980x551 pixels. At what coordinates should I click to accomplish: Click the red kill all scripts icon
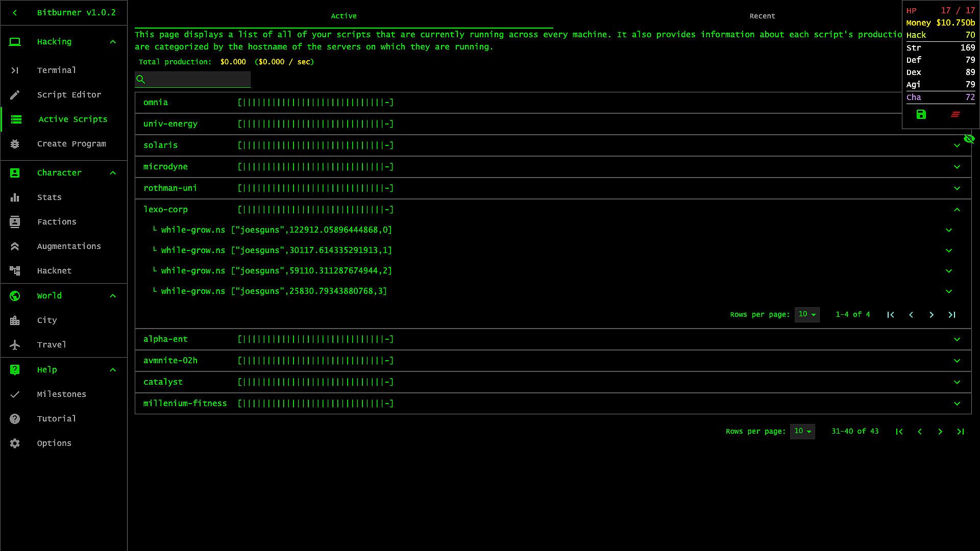(955, 115)
